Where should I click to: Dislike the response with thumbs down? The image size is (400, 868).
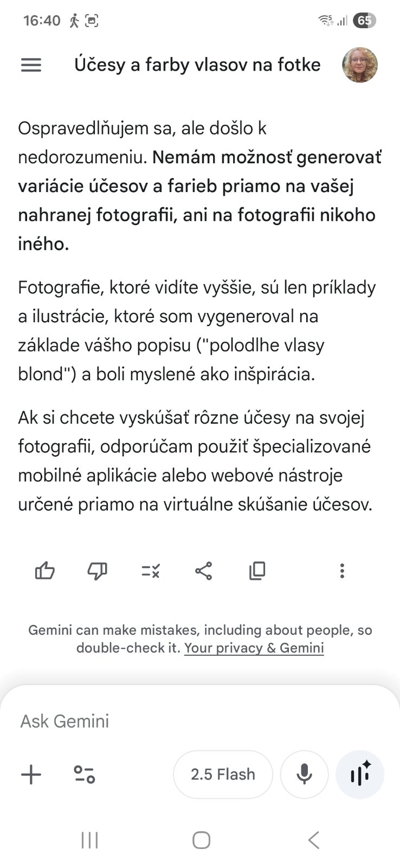[x=98, y=571]
